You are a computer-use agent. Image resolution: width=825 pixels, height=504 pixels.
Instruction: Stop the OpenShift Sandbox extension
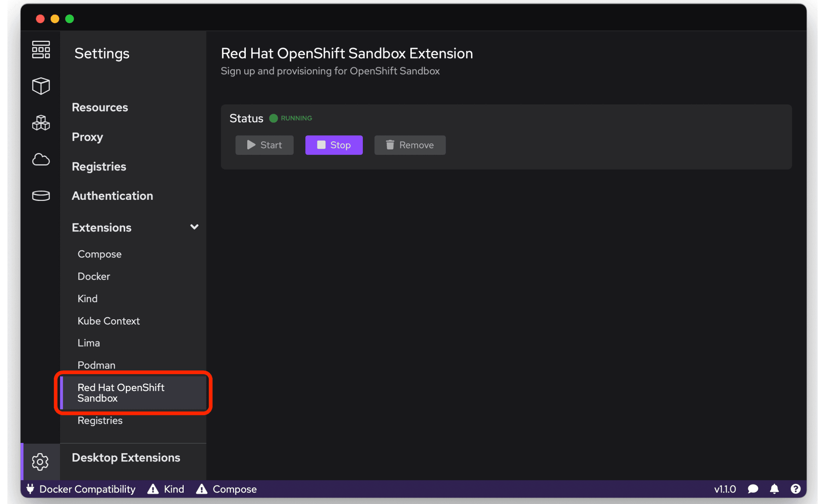pos(334,145)
